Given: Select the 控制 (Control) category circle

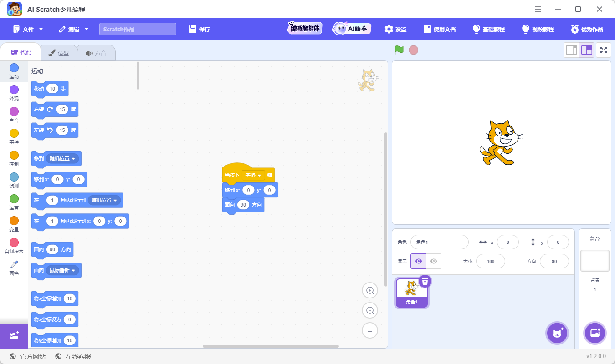Looking at the screenshot, I should click(14, 155).
